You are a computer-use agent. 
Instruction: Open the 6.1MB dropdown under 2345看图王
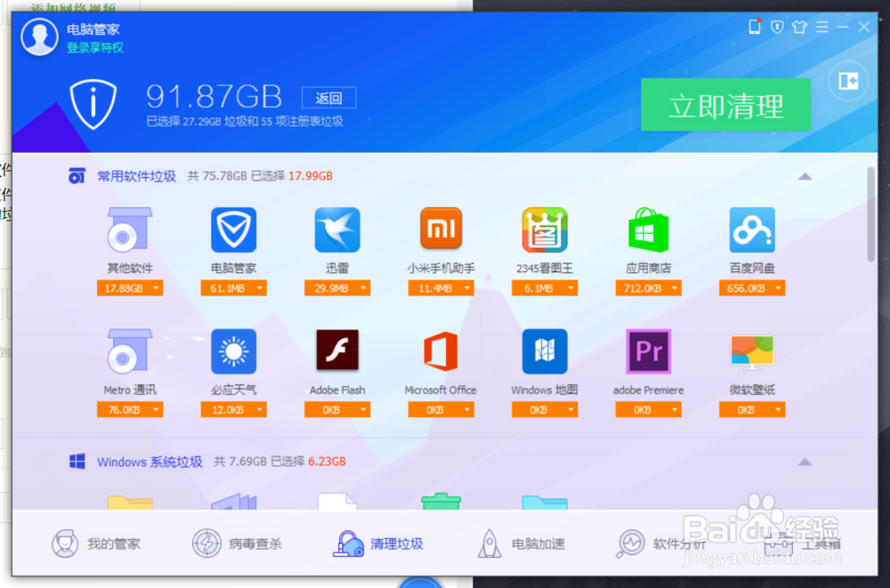coord(545,288)
